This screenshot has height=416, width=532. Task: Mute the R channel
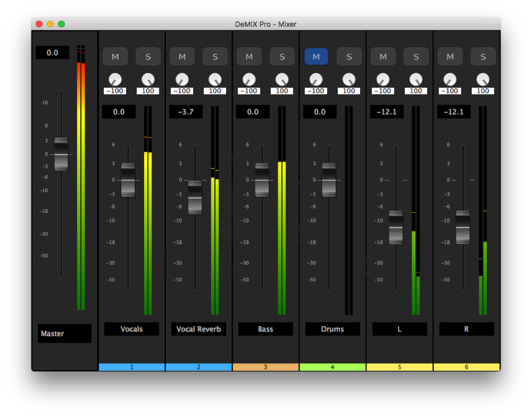[450, 57]
